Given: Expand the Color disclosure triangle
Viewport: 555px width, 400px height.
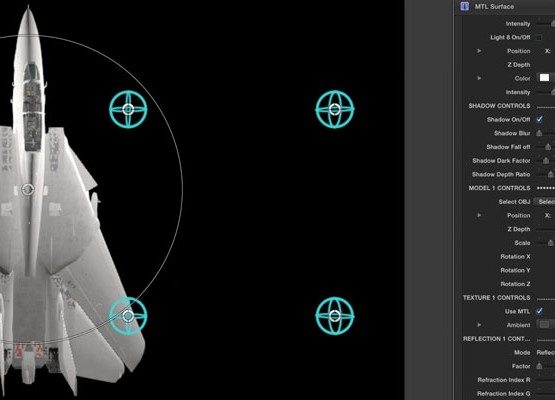Looking at the screenshot, I should (x=479, y=78).
